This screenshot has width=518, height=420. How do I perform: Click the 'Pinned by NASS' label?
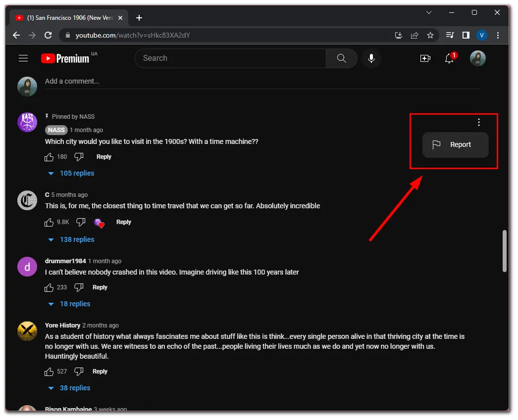click(x=73, y=116)
